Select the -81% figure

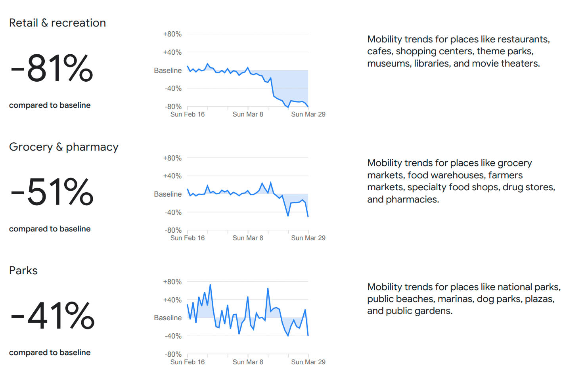[x=52, y=68]
